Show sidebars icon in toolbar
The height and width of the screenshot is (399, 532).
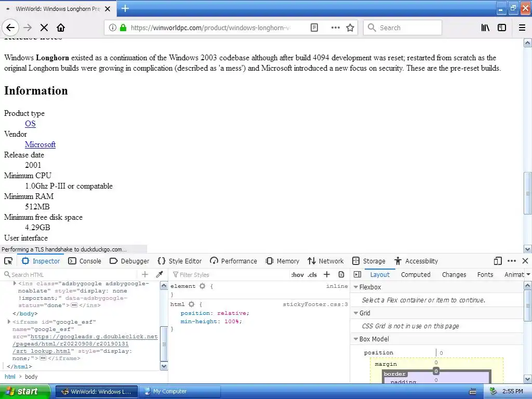click(x=502, y=28)
